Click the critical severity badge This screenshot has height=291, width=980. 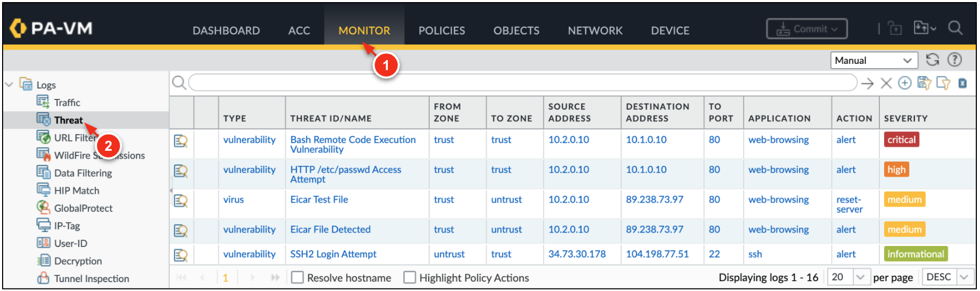tap(901, 140)
